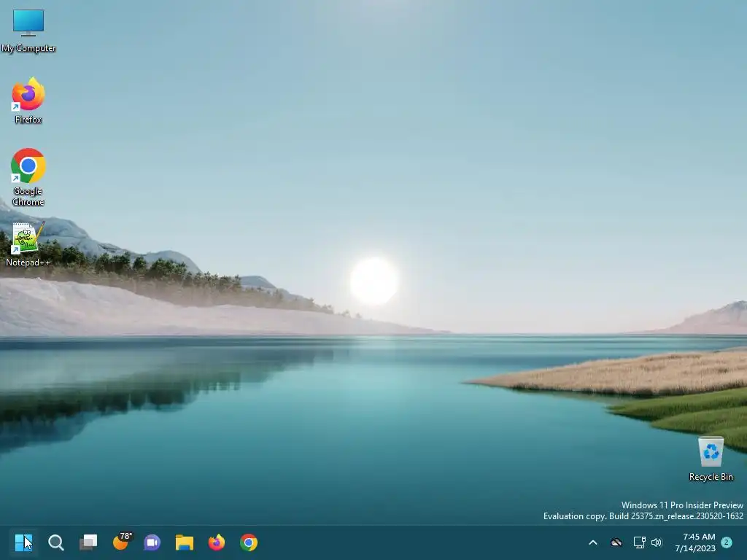This screenshot has height=560, width=747.
Task: Open clock showing 7:45 AM
Action: [695, 542]
